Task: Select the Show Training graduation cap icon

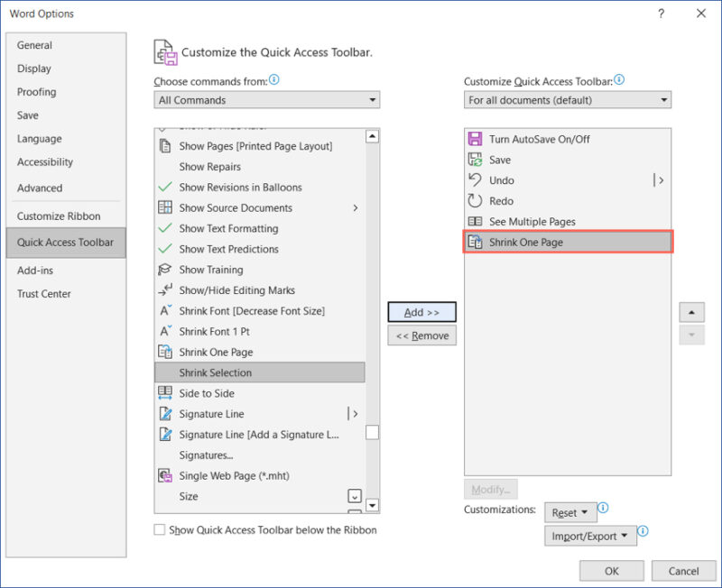Action: point(167,270)
